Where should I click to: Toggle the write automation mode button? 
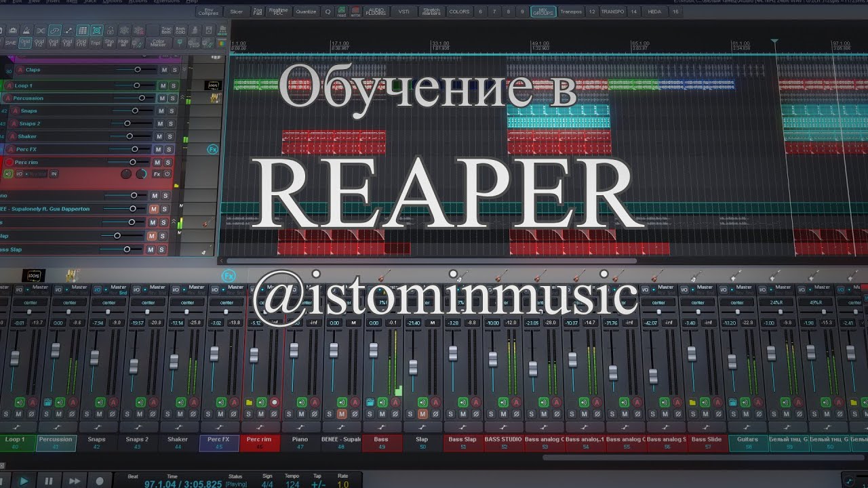point(355,12)
